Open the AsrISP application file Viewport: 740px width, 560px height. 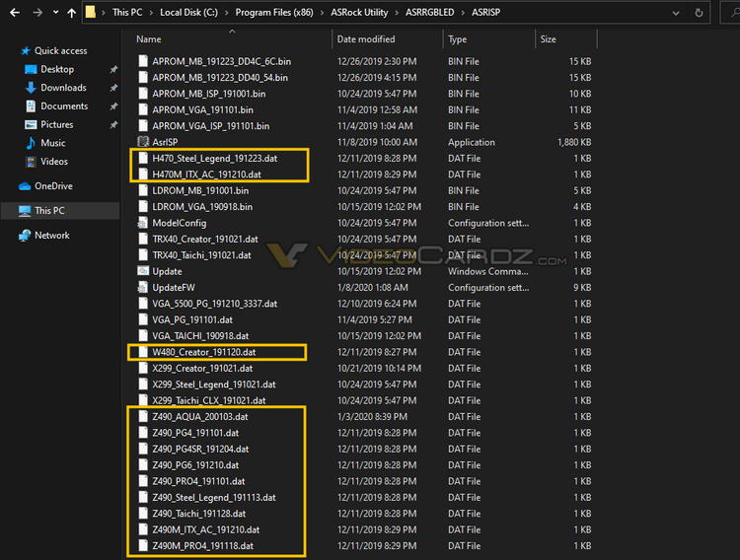(165, 142)
